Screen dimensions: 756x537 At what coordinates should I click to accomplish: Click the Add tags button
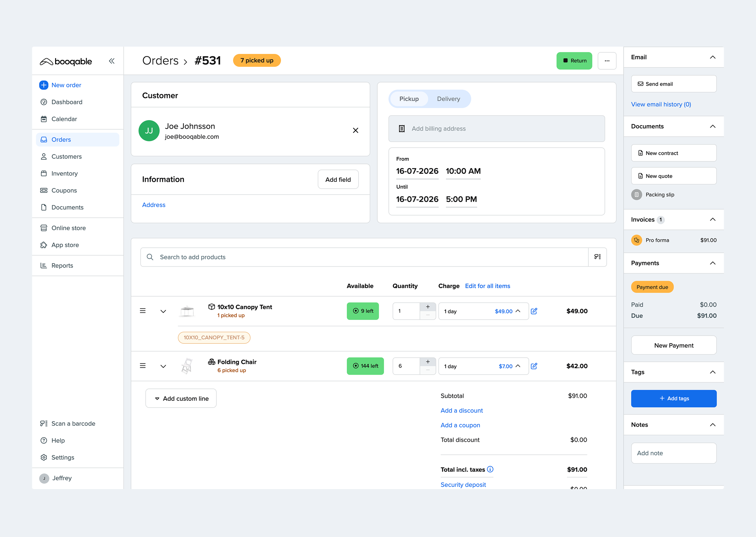674,398
